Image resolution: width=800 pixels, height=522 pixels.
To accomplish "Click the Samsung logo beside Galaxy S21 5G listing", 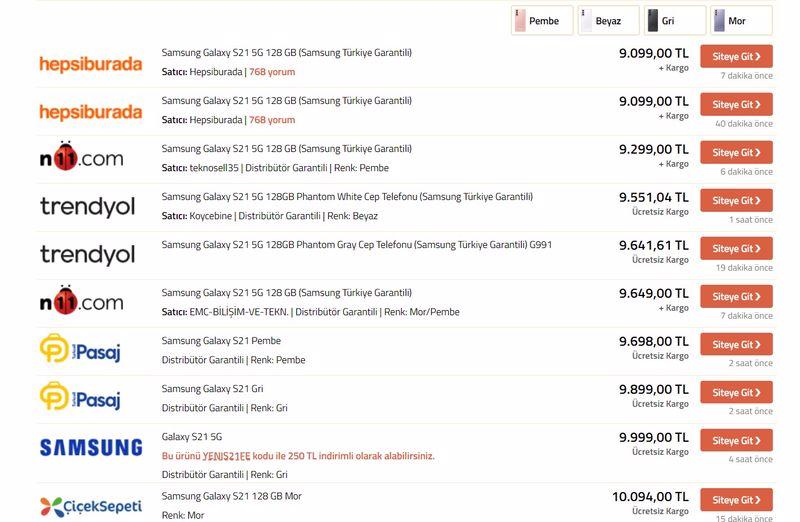I will click(91, 448).
